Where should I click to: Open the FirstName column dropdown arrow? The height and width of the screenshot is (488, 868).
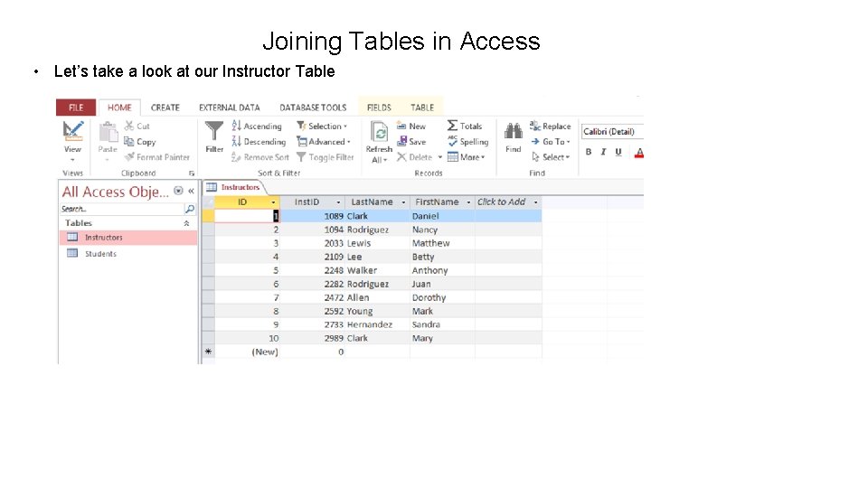[468, 202]
